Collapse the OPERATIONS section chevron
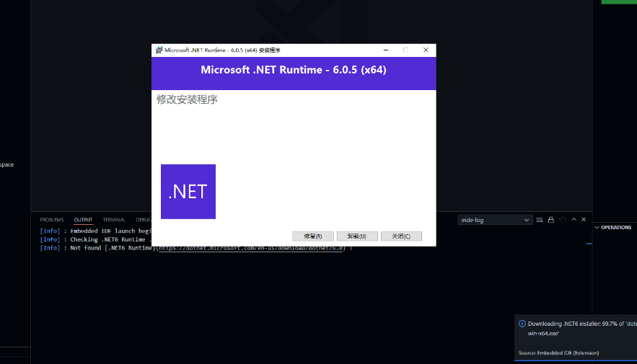The image size is (637, 364). (x=597, y=228)
